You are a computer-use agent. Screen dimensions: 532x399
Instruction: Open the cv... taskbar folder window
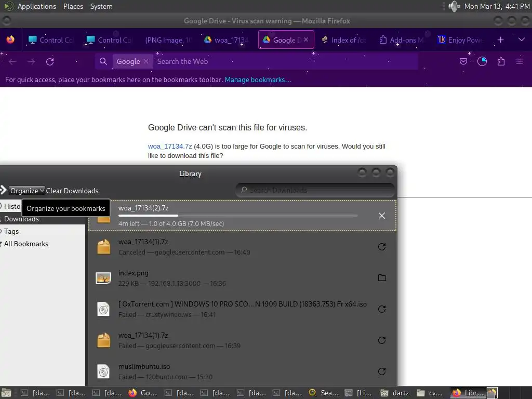pos(430,393)
